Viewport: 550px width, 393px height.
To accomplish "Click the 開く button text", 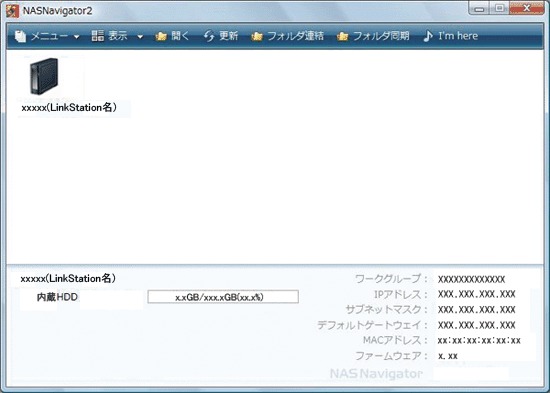I will (x=181, y=36).
